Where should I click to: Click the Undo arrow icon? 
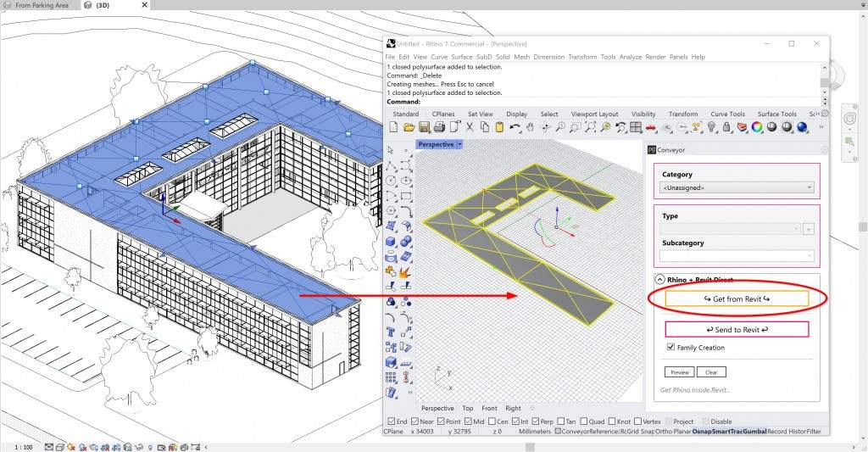pos(515,127)
